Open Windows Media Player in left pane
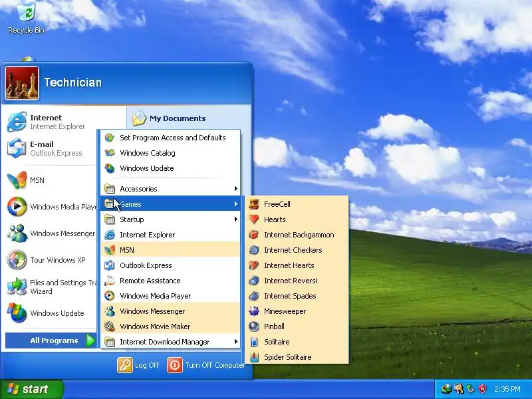Image resolution: width=532 pixels, height=399 pixels. pos(52,207)
